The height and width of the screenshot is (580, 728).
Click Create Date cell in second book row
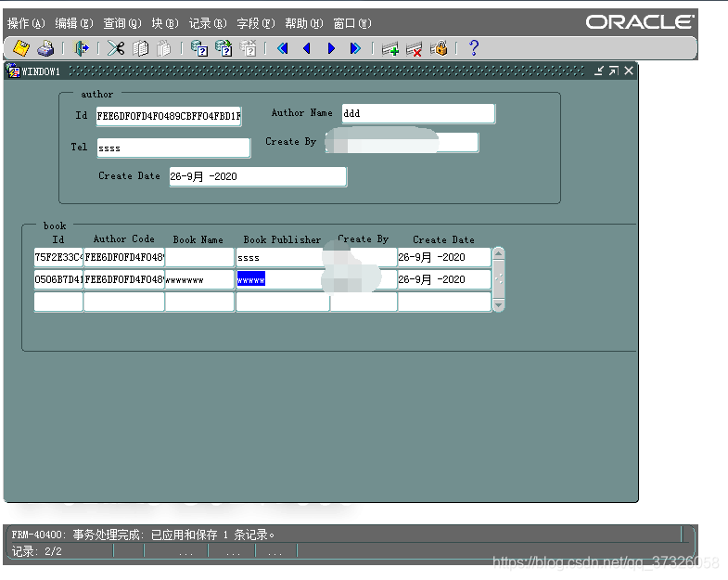(444, 279)
